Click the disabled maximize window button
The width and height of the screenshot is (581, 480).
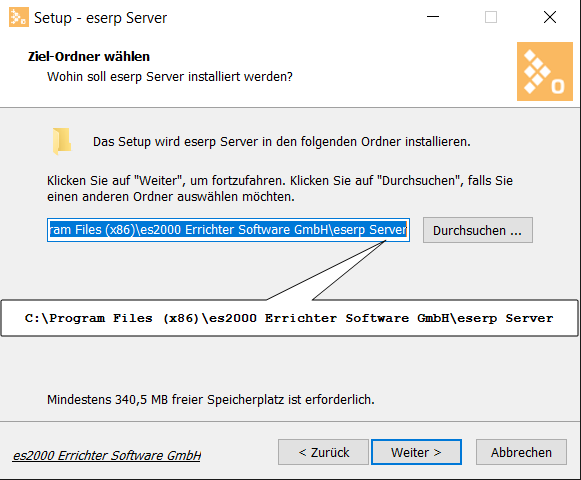pos(491,17)
